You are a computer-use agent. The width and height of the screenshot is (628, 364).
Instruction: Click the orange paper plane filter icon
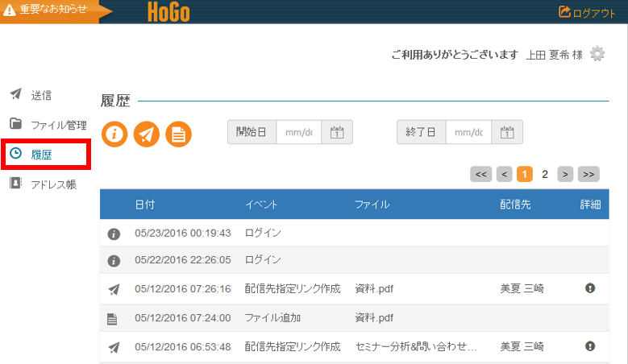pyautogui.click(x=146, y=134)
